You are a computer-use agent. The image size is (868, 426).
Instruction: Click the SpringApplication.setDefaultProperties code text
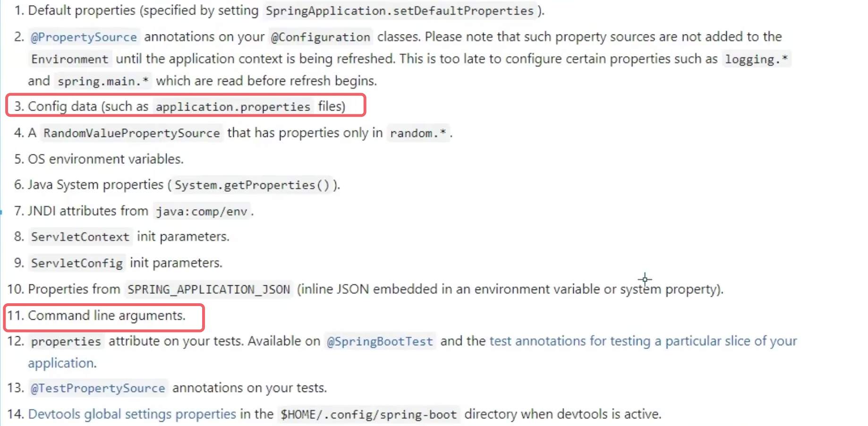400,11
